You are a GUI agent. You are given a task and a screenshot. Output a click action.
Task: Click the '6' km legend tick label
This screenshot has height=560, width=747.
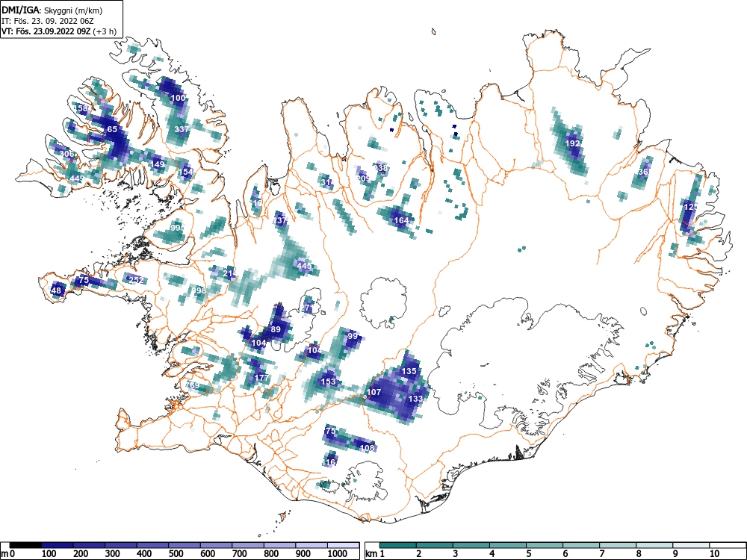click(565, 554)
